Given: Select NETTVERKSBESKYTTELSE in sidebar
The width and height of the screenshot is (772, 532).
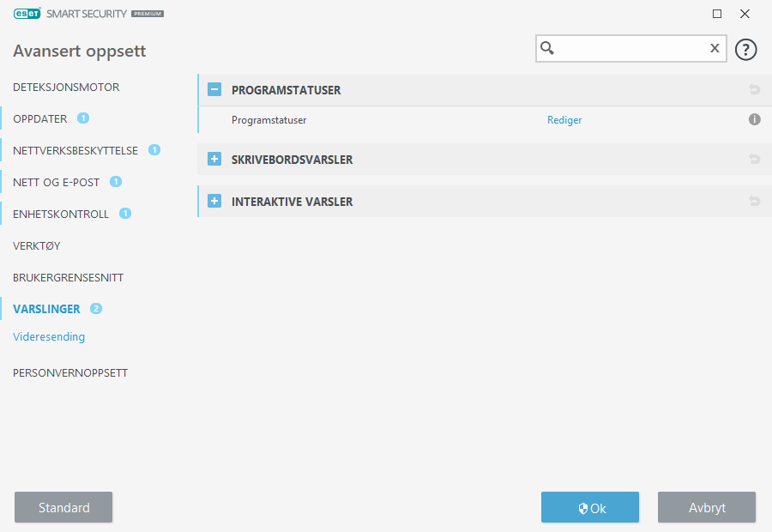Looking at the screenshot, I should click(x=75, y=151).
